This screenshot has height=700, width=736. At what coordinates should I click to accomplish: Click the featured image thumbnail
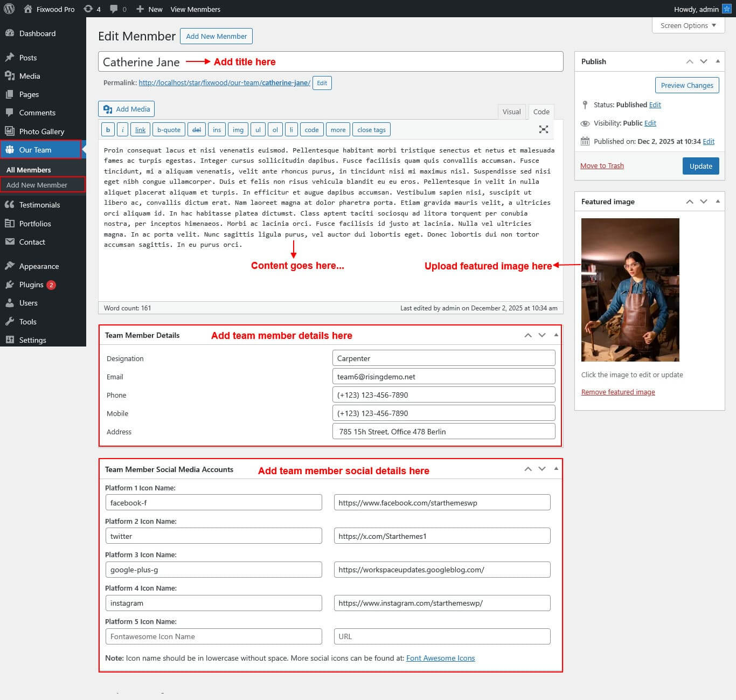pyautogui.click(x=630, y=289)
